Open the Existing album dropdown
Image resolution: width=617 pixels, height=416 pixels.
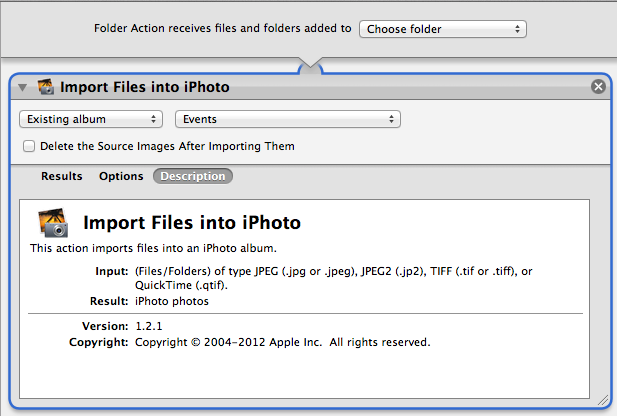pyautogui.click(x=91, y=119)
